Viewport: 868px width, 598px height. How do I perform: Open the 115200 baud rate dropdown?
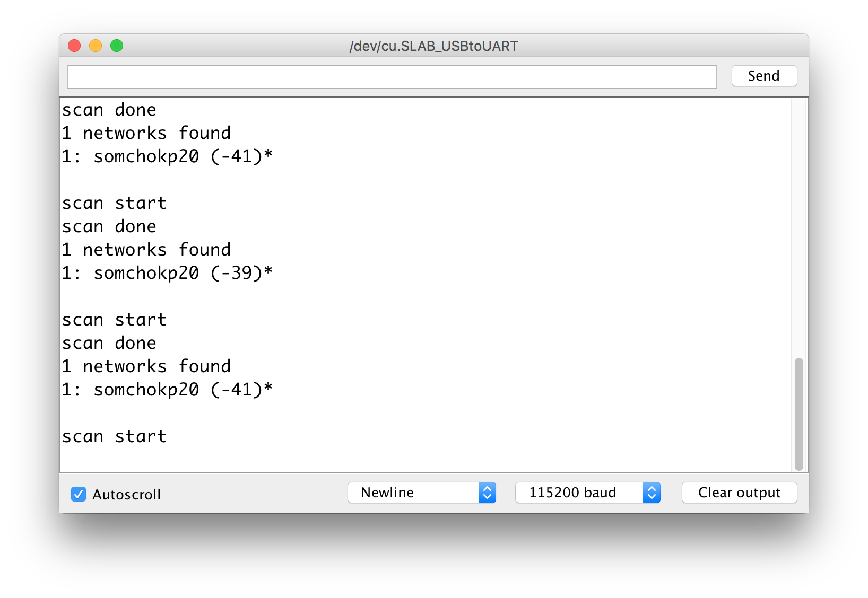[x=579, y=493]
